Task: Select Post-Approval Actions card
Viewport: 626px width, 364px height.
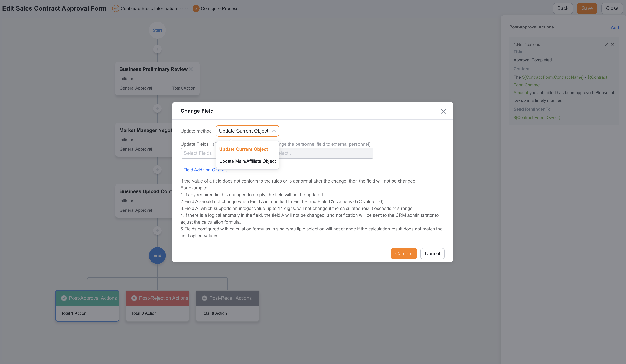Action: [87, 306]
